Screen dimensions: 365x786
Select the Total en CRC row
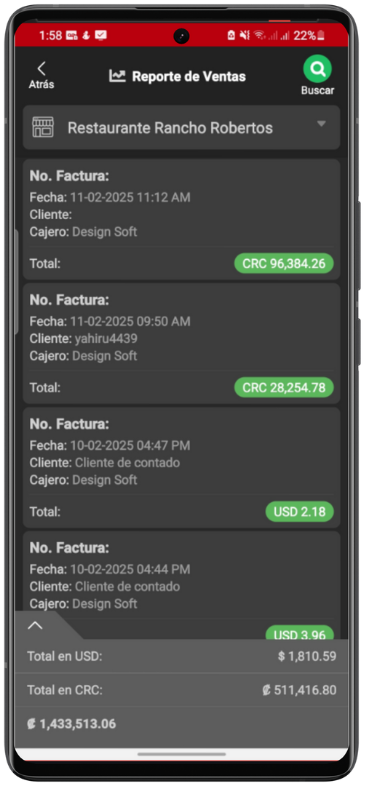click(x=181, y=690)
